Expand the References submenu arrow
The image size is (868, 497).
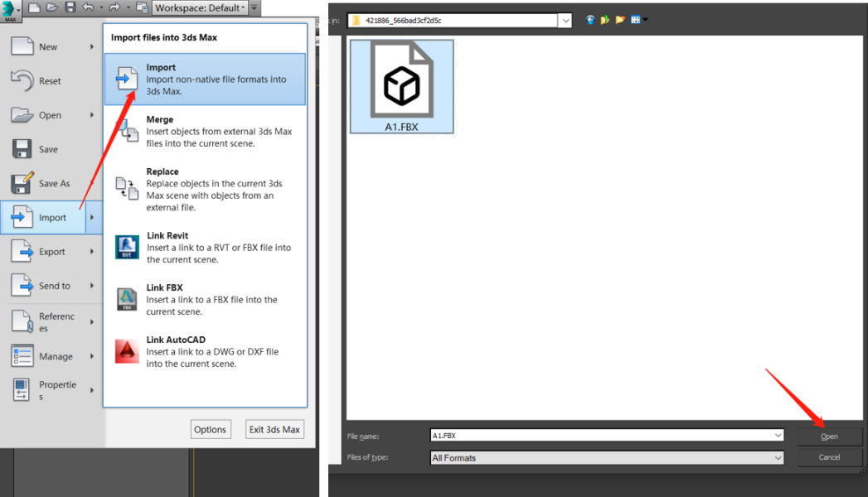(92, 321)
